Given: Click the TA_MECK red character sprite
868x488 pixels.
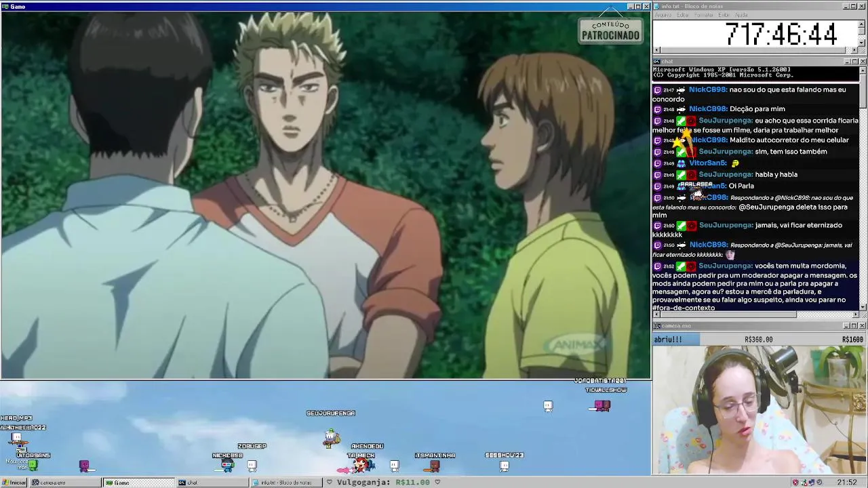Looking at the screenshot, I should coord(361,465).
